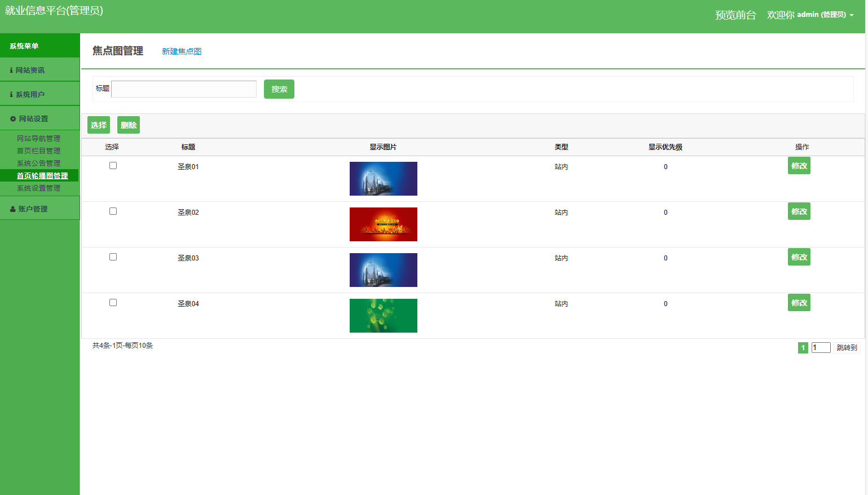Screen dimensions: 868x495
Task: Click 修改 for the 圣泉03 row
Action: [799, 257]
